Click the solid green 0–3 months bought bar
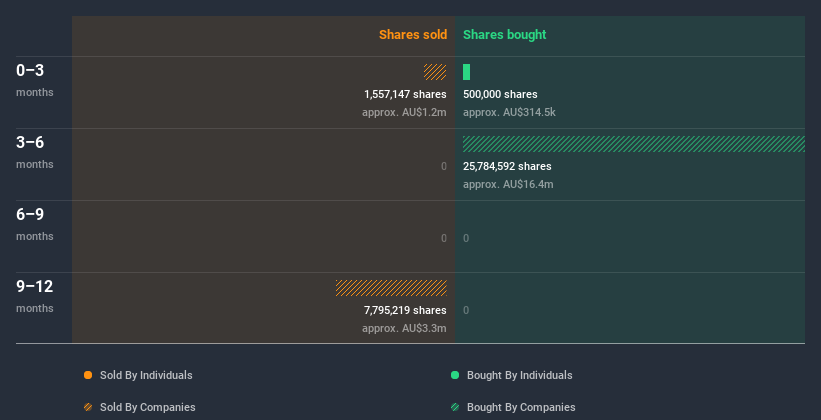Image resolution: width=821 pixels, height=420 pixels. click(x=467, y=72)
